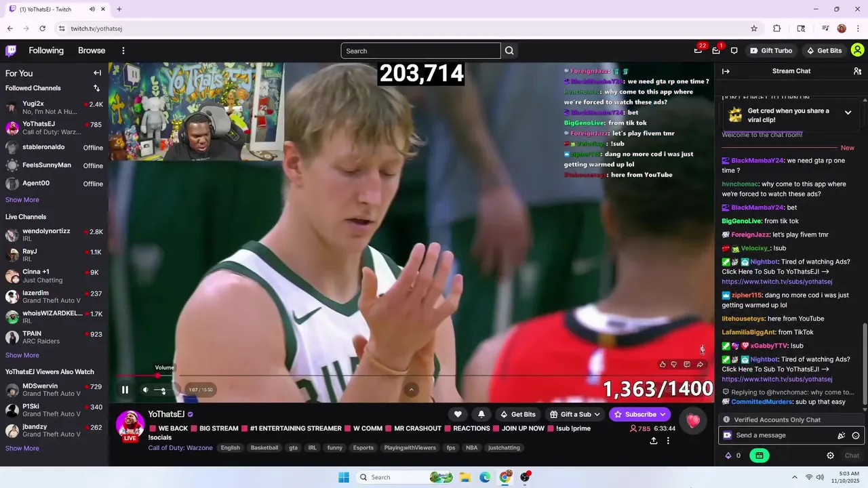Open the Yugi2x followed channel
This screenshot has height=488, width=868.
pyautogui.click(x=54, y=108)
